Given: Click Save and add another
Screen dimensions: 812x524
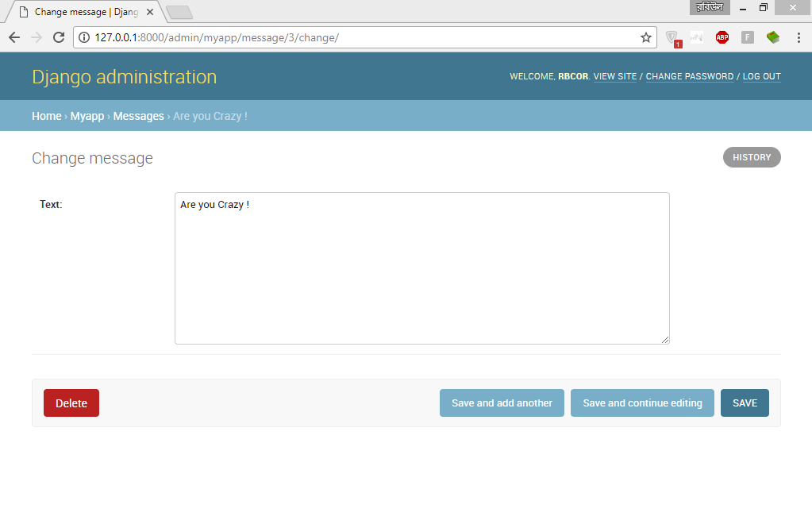Looking at the screenshot, I should [502, 403].
